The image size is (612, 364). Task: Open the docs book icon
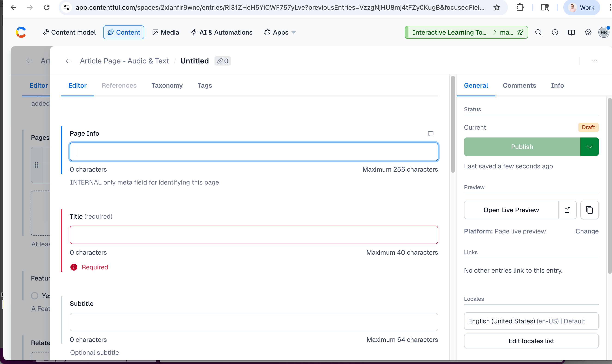(x=572, y=32)
